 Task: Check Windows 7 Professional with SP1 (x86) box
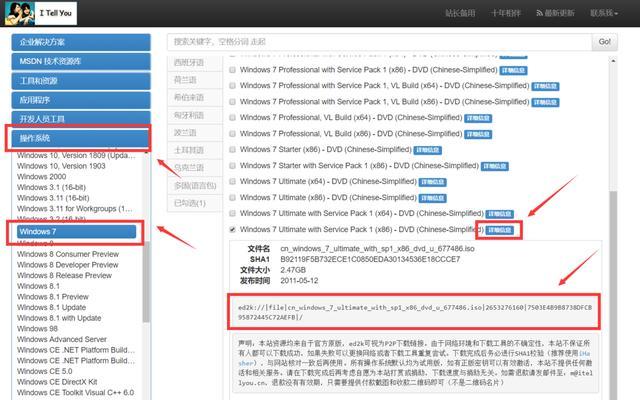click(232, 70)
